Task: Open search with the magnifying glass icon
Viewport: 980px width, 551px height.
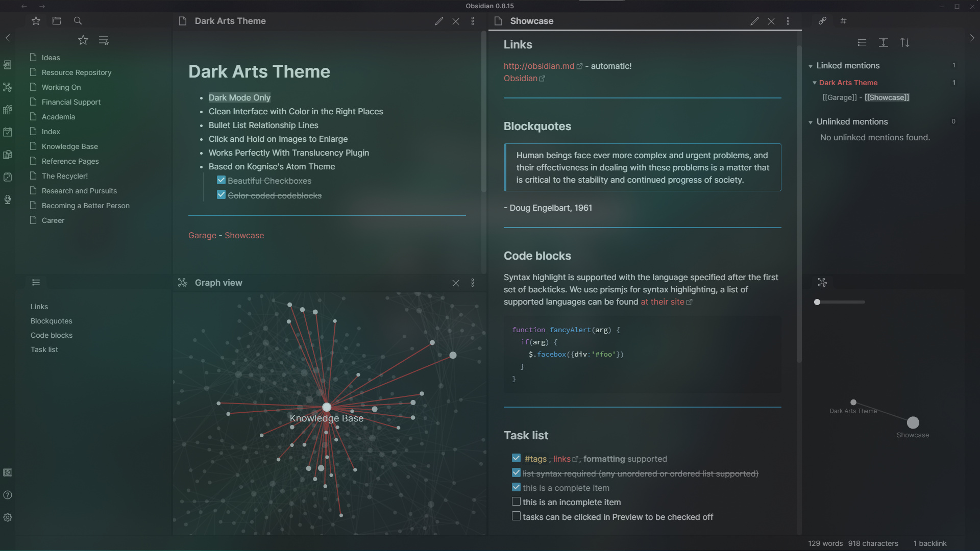Action: point(78,21)
